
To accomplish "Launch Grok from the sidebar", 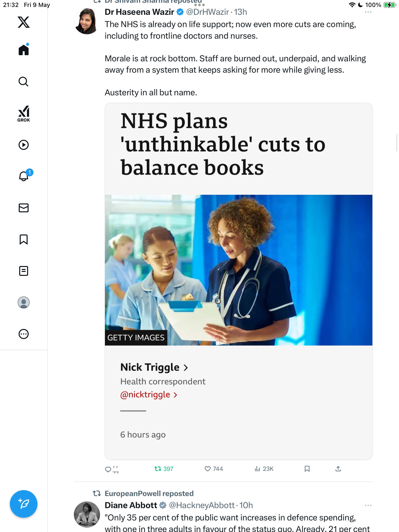I will pyautogui.click(x=24, y=114).
